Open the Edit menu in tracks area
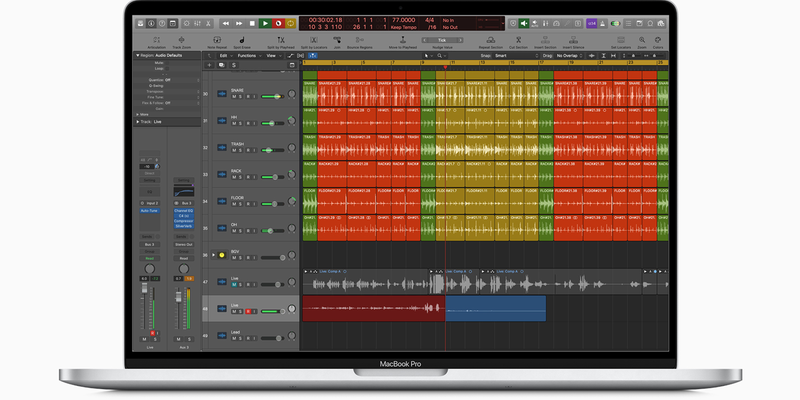This screenshot has height=400, width=800. (223, 56)
